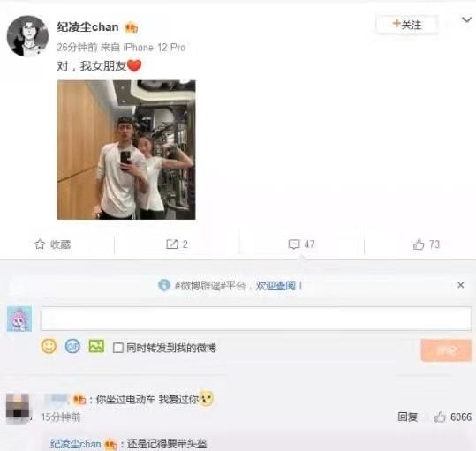Open the GIF picker icon
Image resolution: width=476 pixels, height=451 pixels.
click(72, 346)
